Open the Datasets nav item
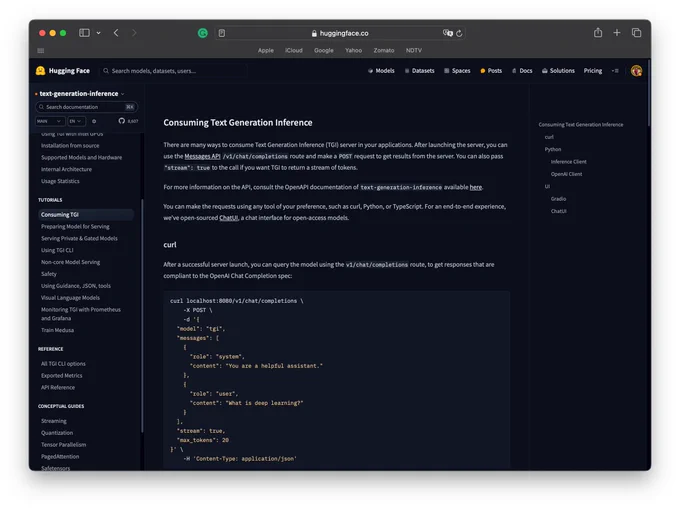The image size is (680, 509). [419, 71]
